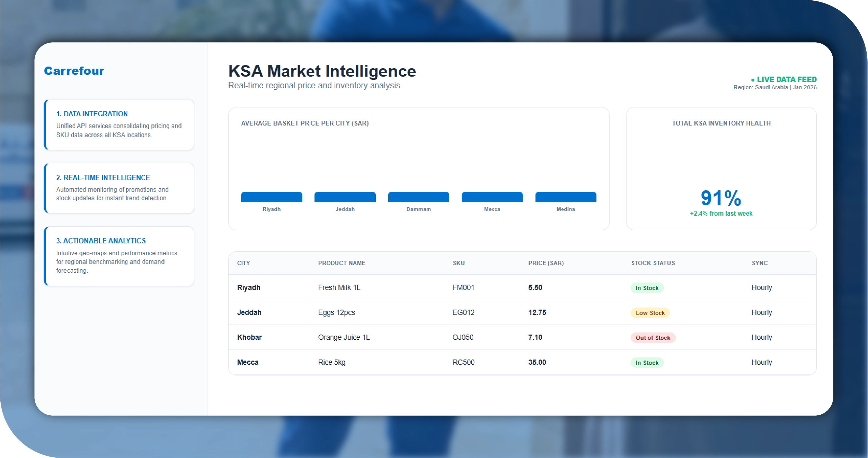Select the Real-Time Intelligence card
This screenshot has height=458, width=868.
[119, 188]
